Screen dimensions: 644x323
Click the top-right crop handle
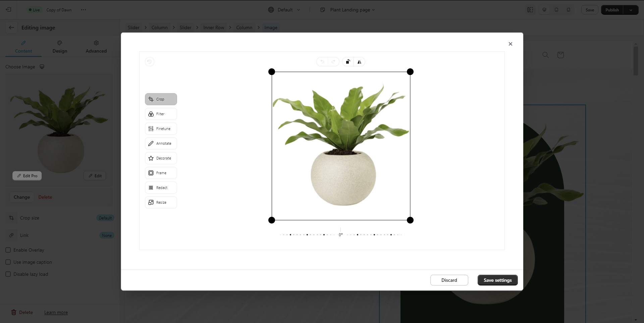pyautogui.click(x=410, y=72)
